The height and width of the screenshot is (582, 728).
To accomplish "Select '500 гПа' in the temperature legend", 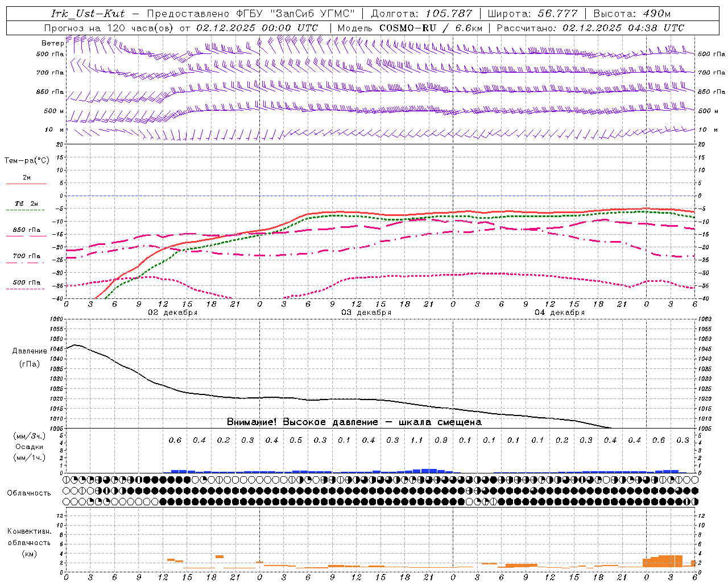I will coord(27,282).
